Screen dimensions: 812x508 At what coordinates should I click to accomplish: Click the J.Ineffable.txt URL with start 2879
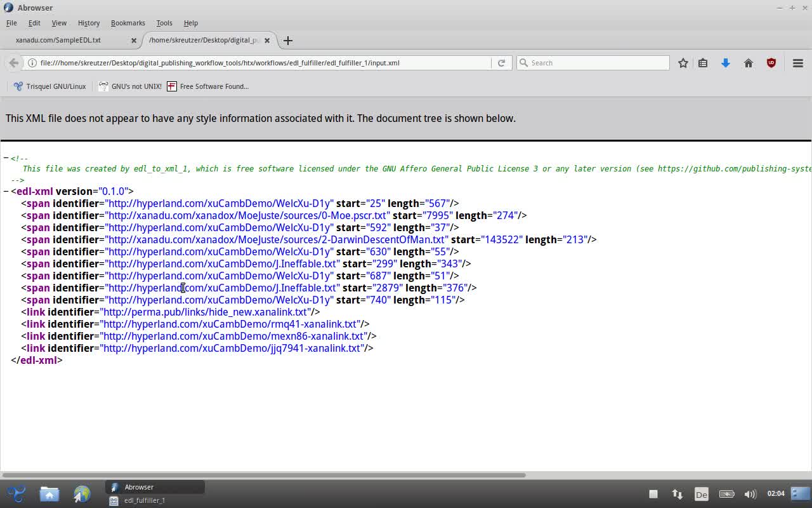point(223,288)
